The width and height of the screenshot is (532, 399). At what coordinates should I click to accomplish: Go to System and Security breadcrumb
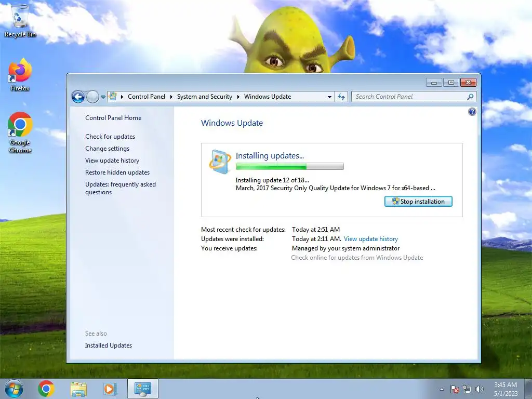click(x=204, y=97)
